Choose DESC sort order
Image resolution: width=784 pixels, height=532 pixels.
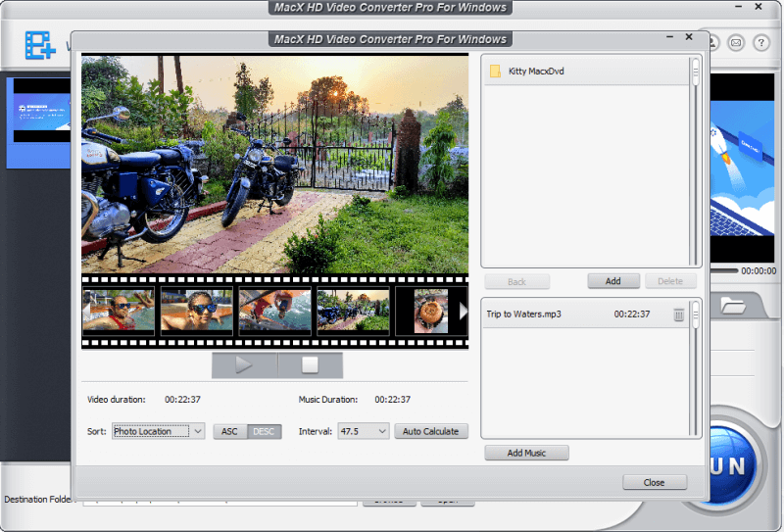pos(264,431)
